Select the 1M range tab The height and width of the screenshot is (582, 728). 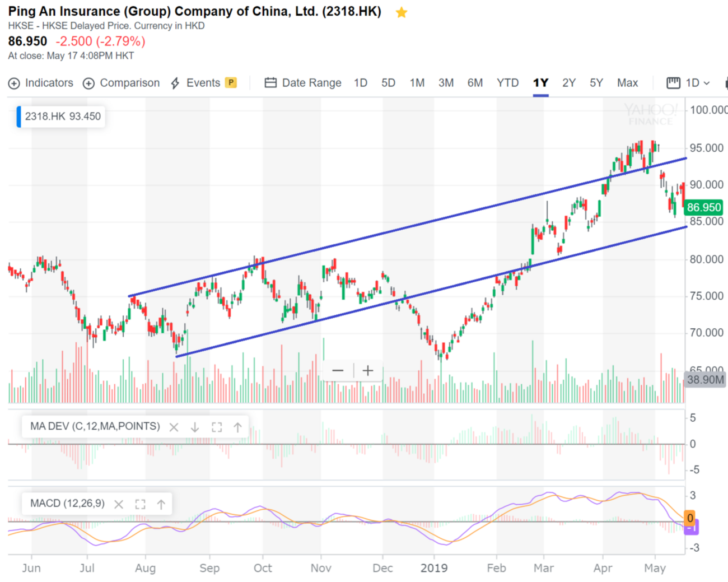417,83
